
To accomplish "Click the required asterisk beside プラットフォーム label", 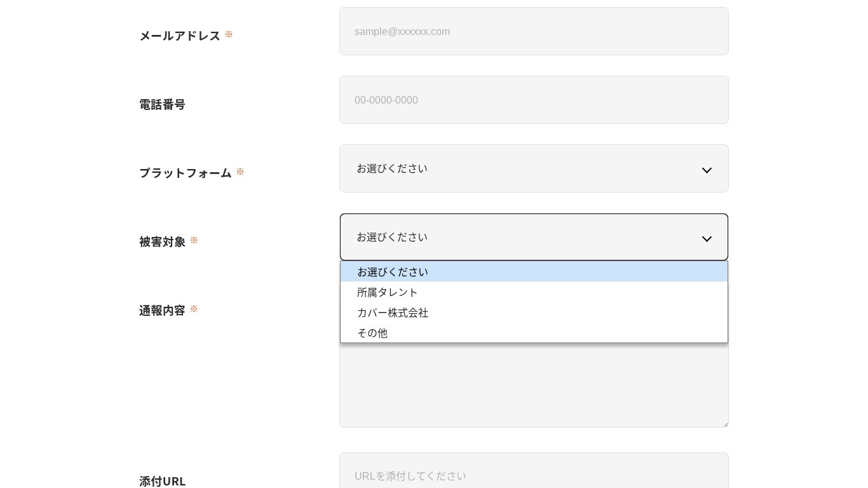I will coord(240,172).
